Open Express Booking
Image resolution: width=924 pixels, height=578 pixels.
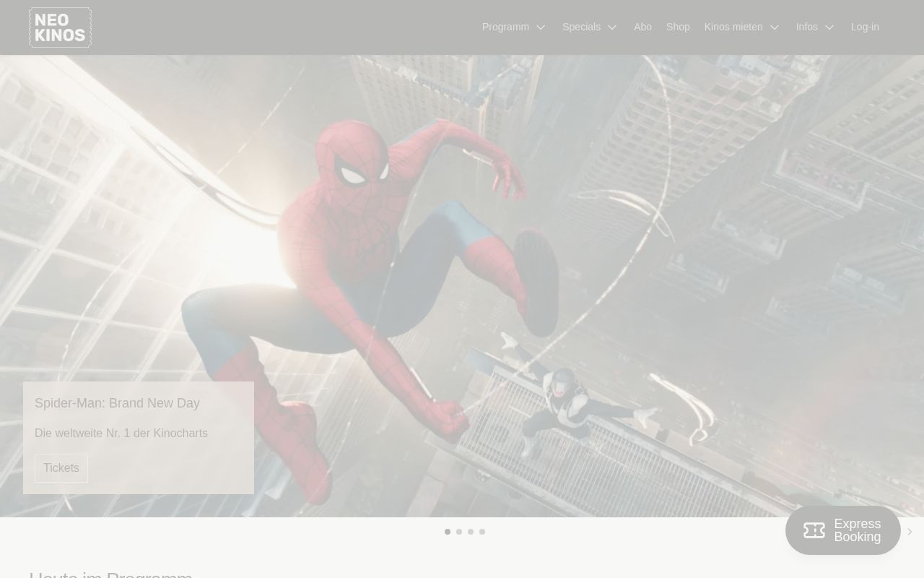click(843, 530)
